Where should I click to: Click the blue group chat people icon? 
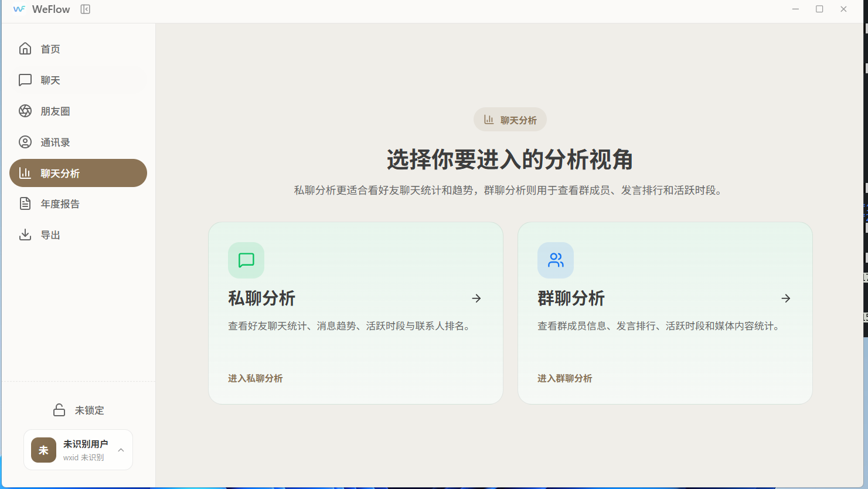coord(555,260)
